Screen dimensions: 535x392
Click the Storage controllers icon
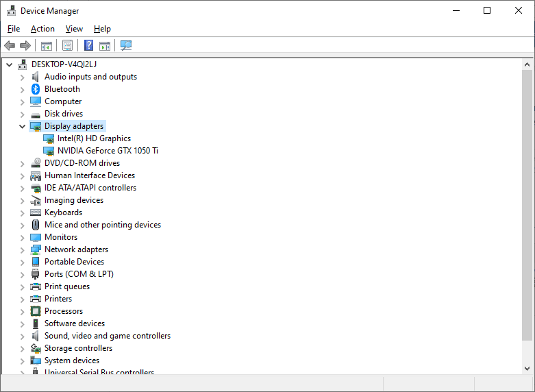(x=36, y=348)
